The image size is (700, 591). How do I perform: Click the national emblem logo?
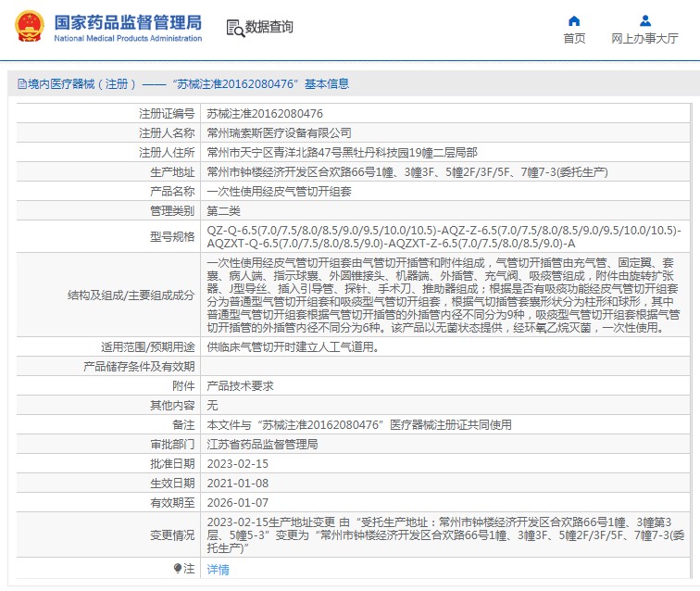click(27, 27)
